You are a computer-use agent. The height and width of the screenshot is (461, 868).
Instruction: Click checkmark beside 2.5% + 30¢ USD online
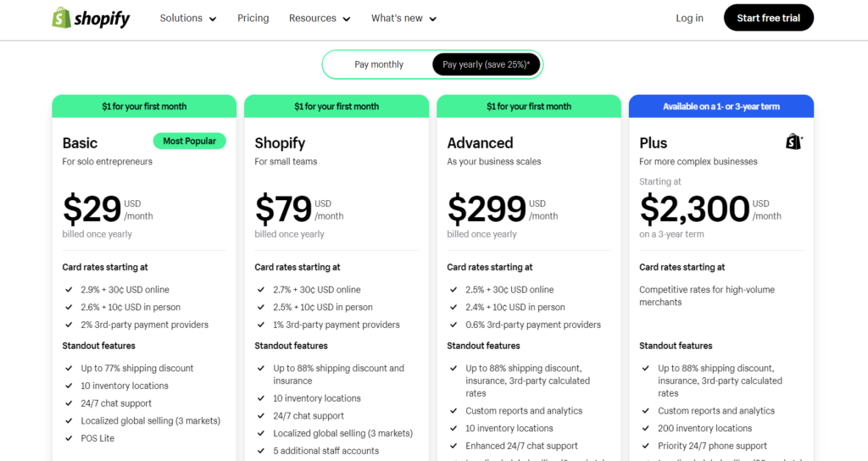tap(453, 290)
